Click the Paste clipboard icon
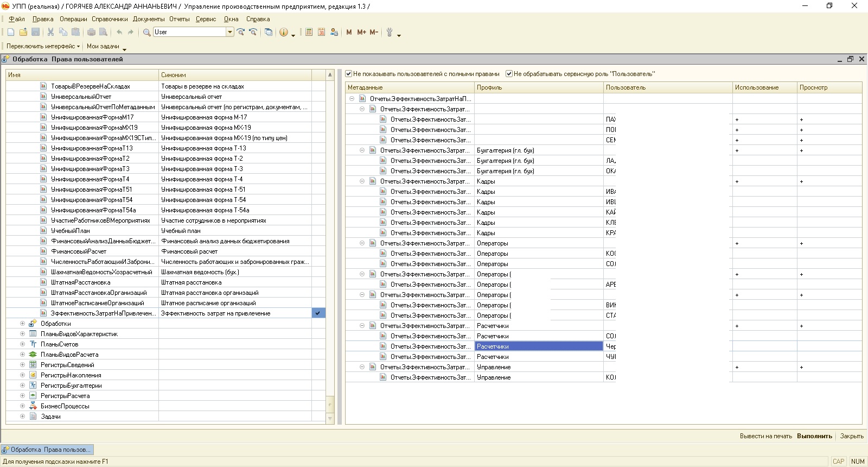Screen dimensions: 868x467 75,32
